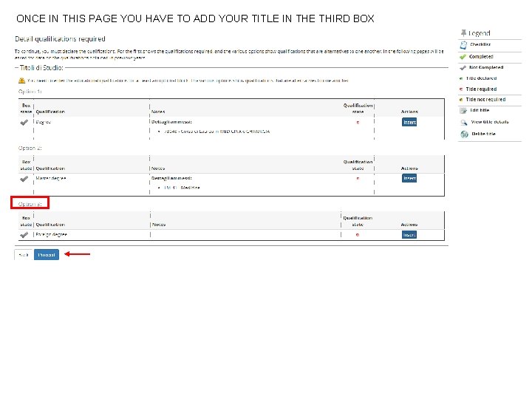Click the 'Detail qualifications required' heading
Image resolution: width=532 pixels, height=399 pixels.
click(60, 39)
